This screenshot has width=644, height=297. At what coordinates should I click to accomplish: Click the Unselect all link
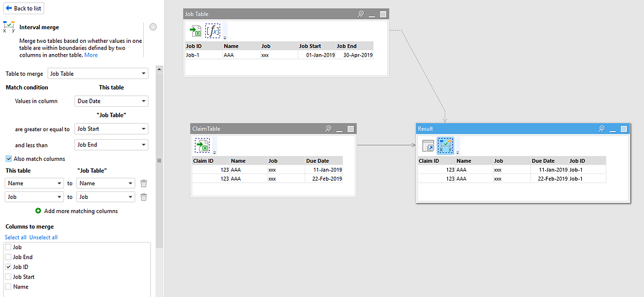tap(44, 237)
